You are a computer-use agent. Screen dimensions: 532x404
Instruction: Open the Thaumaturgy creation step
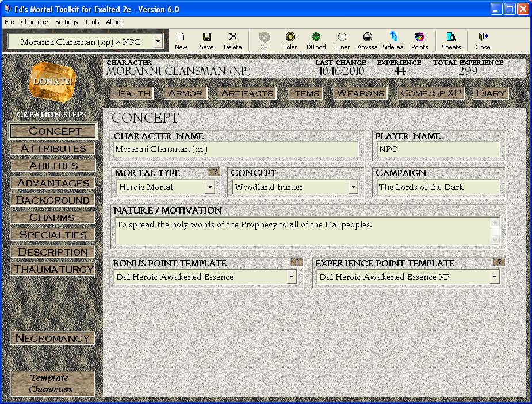[53, 269]
